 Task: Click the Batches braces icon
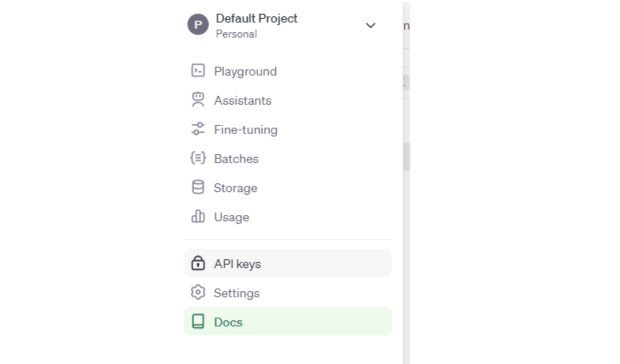click(x=198, y=158)
